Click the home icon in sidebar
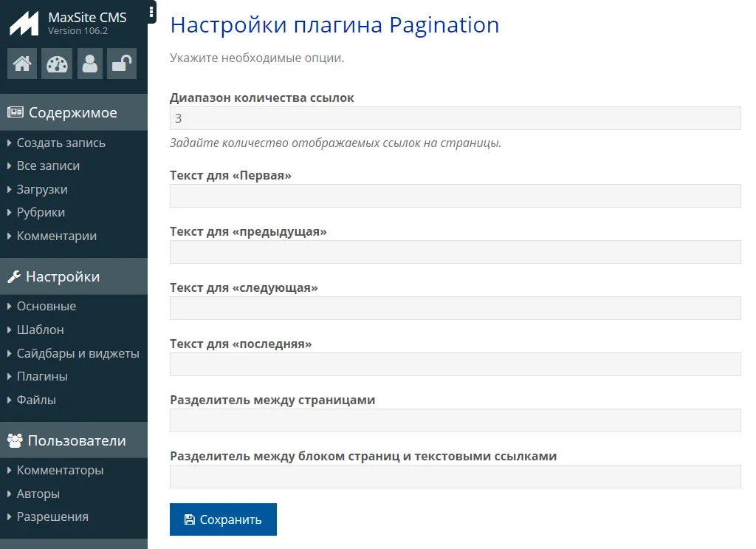 (22, 64)
